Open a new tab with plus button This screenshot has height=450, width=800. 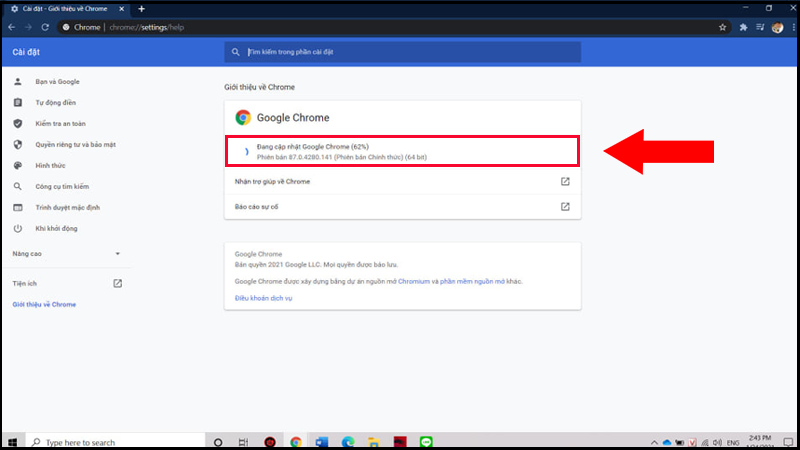tap(141, 9)
